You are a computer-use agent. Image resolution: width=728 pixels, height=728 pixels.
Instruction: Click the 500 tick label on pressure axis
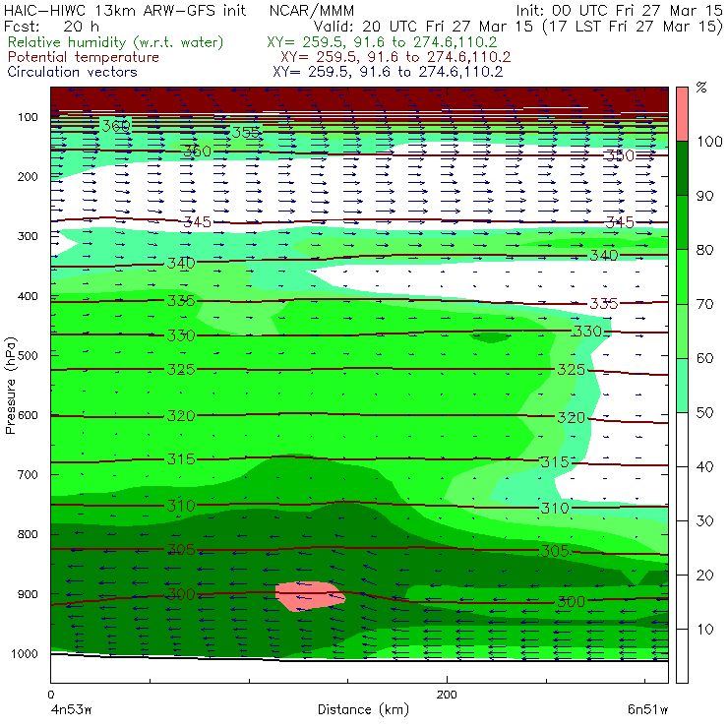point(28,355)
